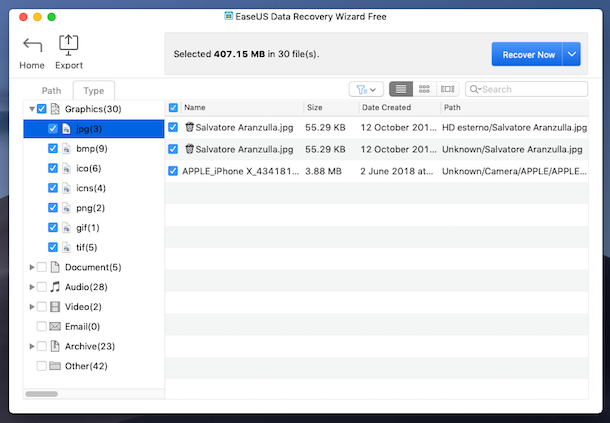Open the Recover Now dropdown arrow
Viewport: 610px width, 423px height.
(x=572, y=54)
